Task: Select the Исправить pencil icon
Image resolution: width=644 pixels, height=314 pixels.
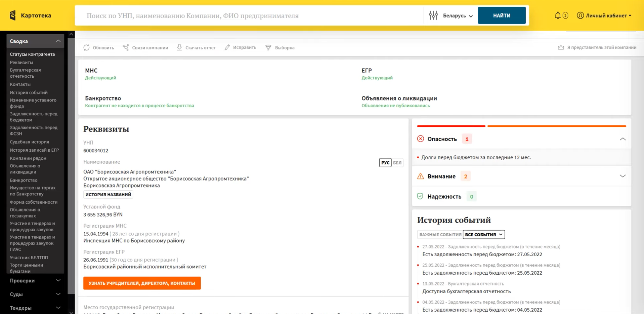Action: click(228, 47)
